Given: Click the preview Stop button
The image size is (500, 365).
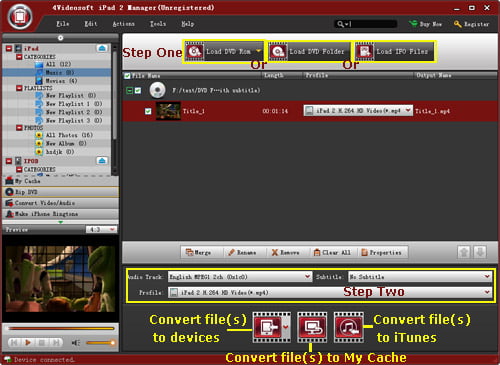Looking at the screenshot, I should tap(42, 343).
